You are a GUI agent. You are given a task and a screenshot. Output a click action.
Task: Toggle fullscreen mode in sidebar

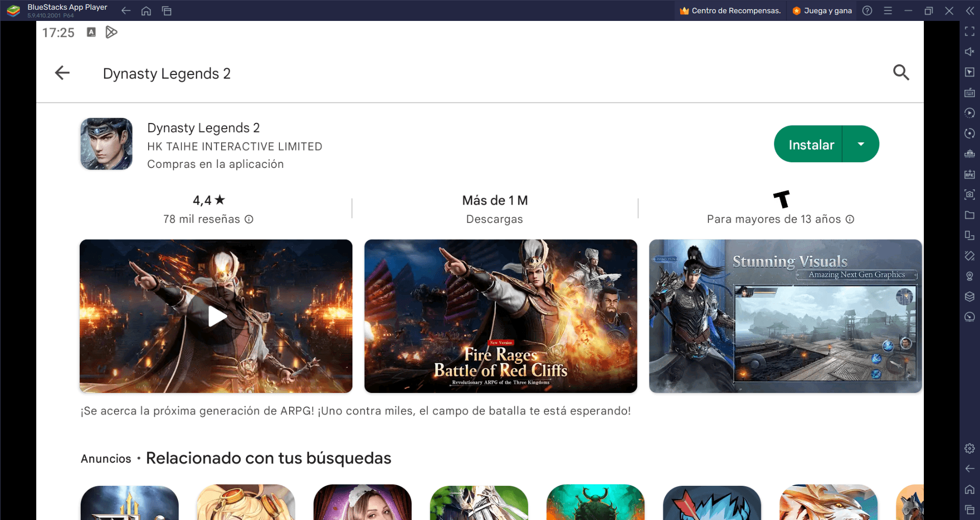970,32
